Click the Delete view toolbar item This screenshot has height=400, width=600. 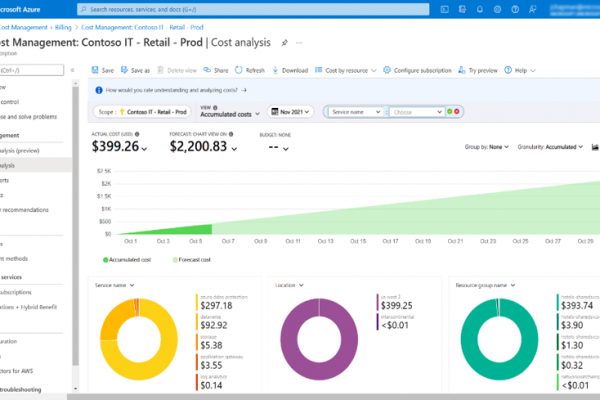[177, 70]
